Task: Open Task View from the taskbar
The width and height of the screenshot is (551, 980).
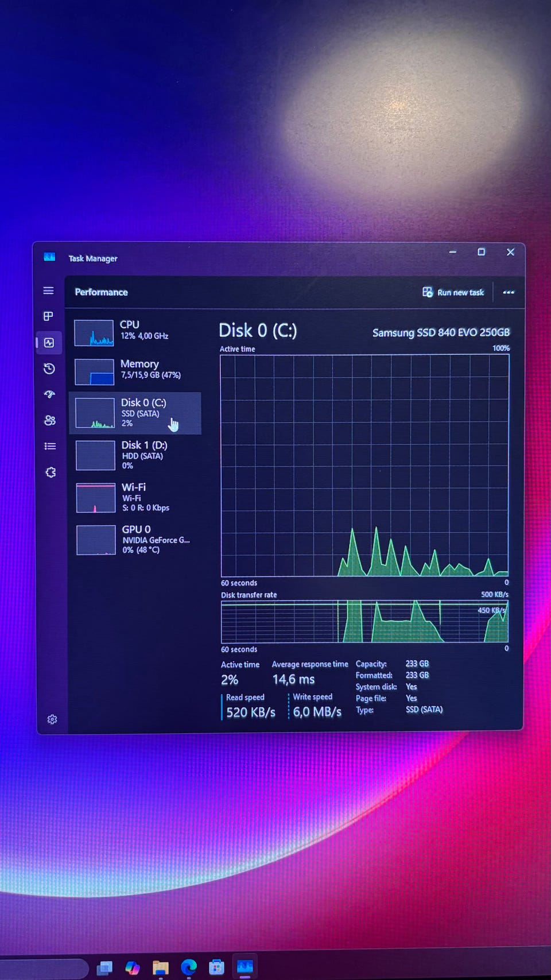Action: point(104,968)
